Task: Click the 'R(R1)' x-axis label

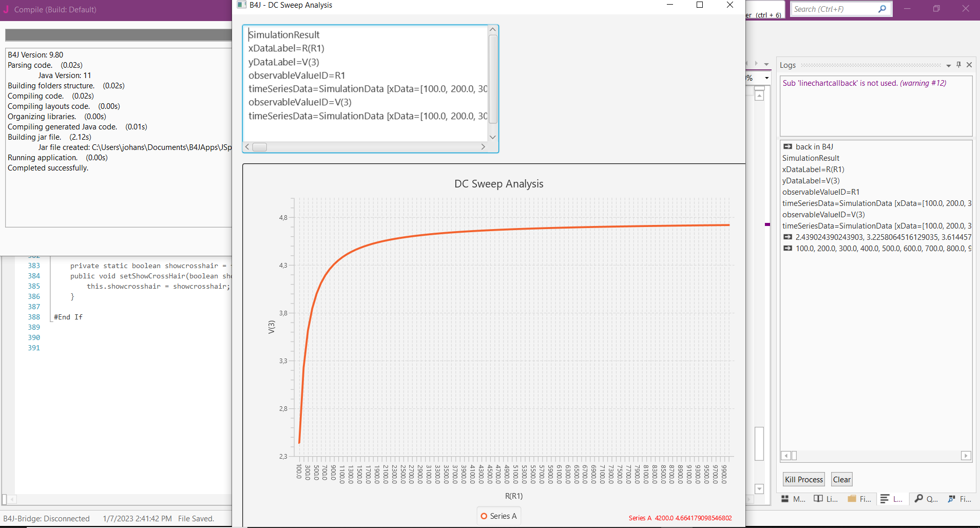Action: pos(514,496)
